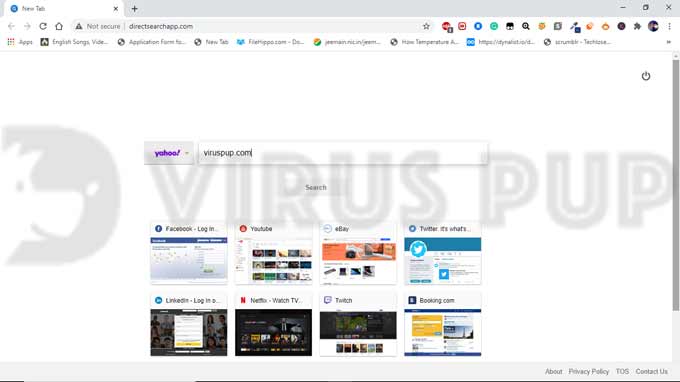Open the grey S extension icon

pos(558,26)
